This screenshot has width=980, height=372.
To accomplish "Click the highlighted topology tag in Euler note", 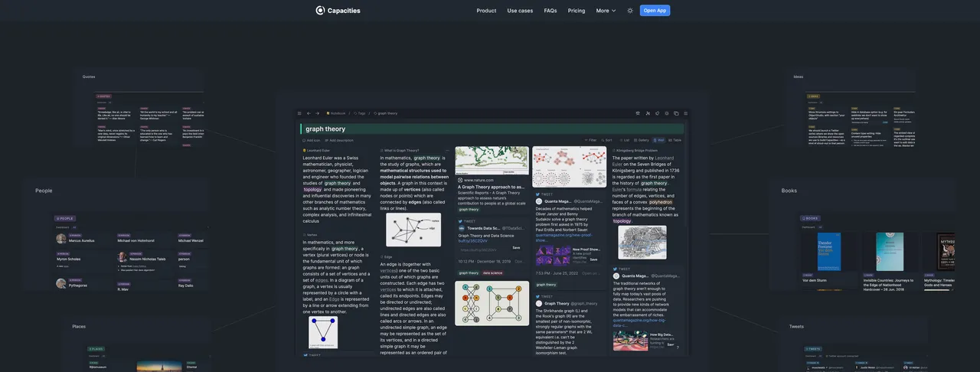I will [312, 189].
